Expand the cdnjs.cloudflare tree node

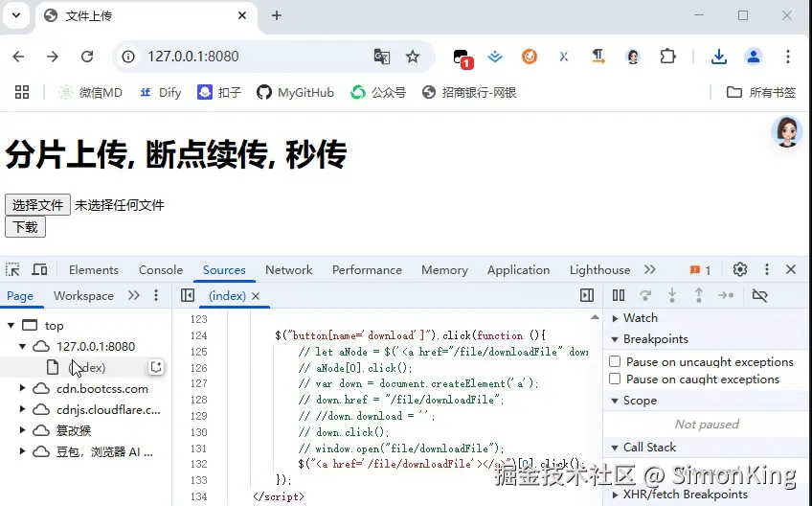(x=22, y=409)
